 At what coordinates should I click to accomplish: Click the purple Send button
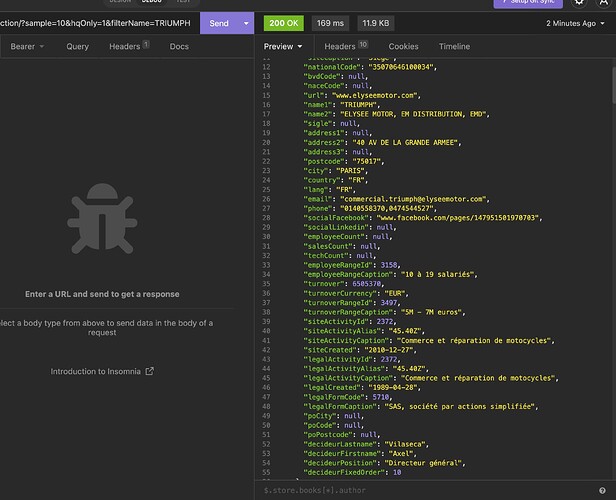coord(219,23)
